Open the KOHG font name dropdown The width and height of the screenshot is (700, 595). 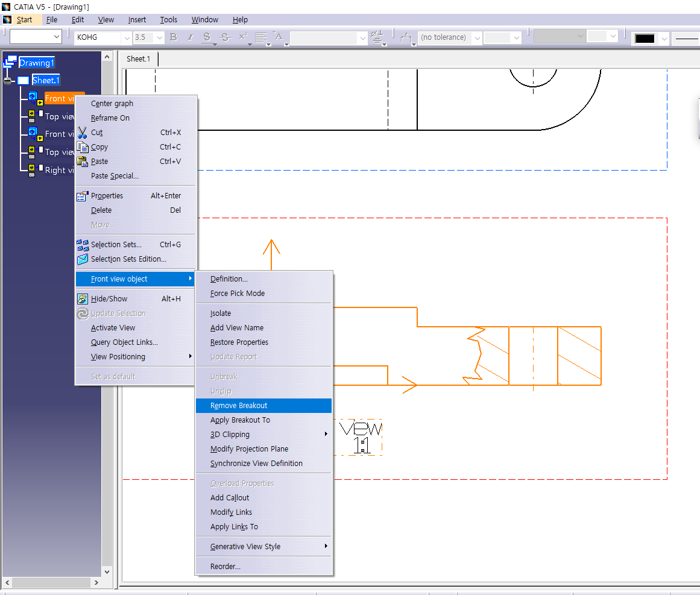[127, 37]
